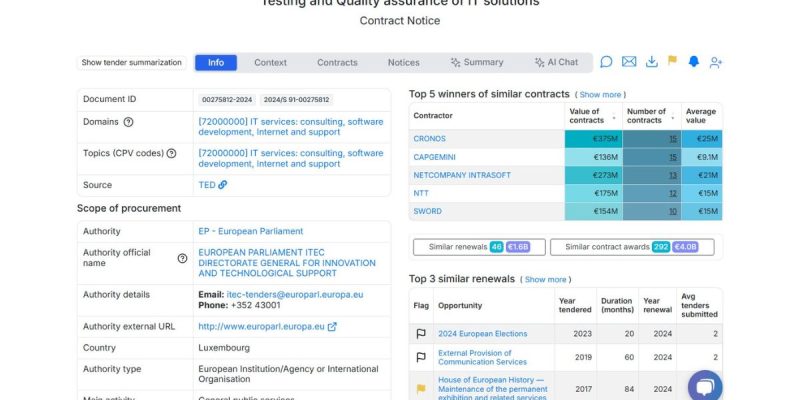The height and width of the screenshot is (400, 800).
Task: Click SWORD contracts count 10
Action: [673, 211]
